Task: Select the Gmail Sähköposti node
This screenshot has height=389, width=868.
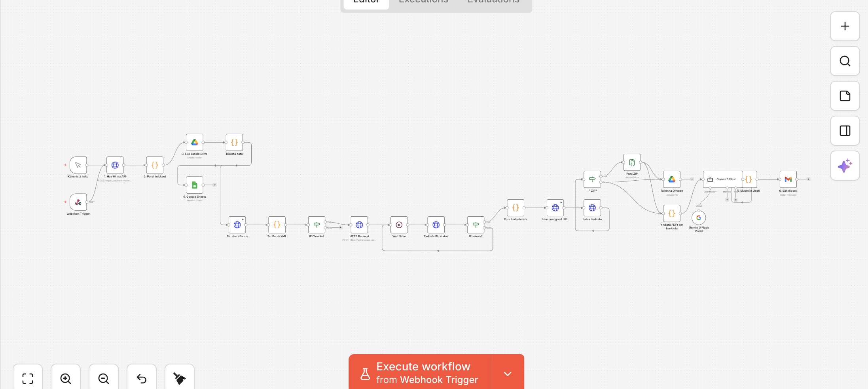Action: pos(788,179)
